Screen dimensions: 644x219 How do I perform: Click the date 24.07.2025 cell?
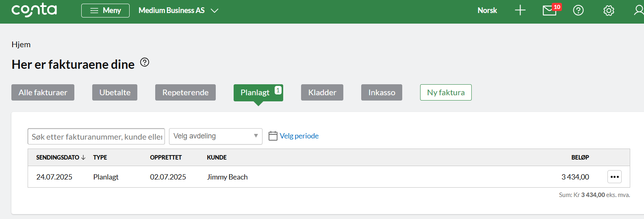pyautogui.click(x=54, y=177)
